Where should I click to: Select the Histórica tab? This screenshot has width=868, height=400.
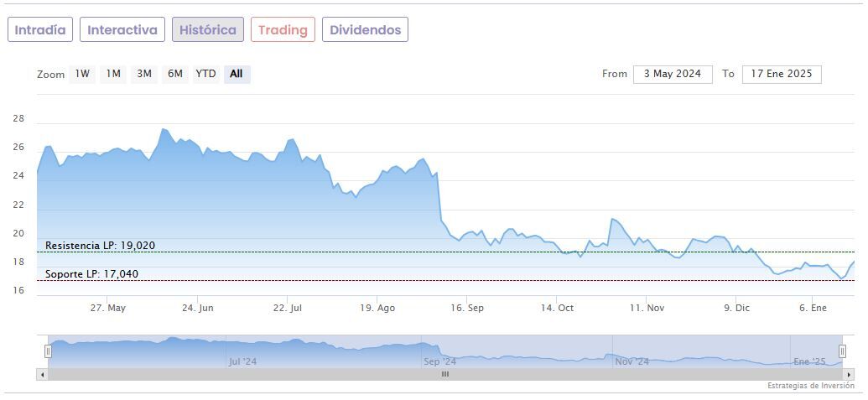(x=208, y=30)
